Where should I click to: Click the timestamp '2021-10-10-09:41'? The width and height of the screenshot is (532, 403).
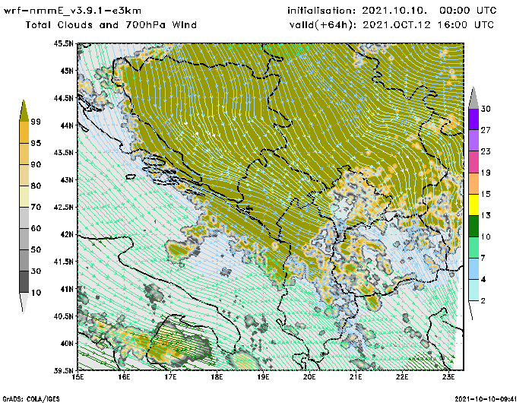[x=486, y=399]
